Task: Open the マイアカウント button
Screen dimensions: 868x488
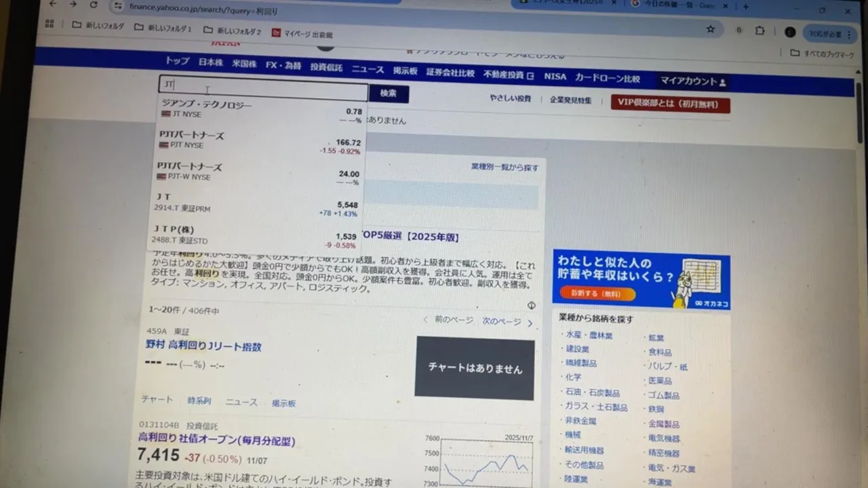Action: click(x=693, y=81)
